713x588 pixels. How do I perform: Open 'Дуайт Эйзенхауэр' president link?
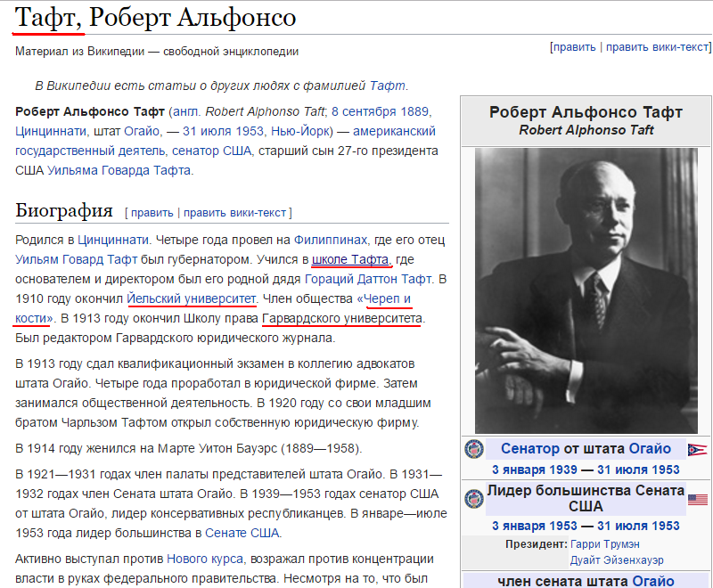click(x=617, y=560)
